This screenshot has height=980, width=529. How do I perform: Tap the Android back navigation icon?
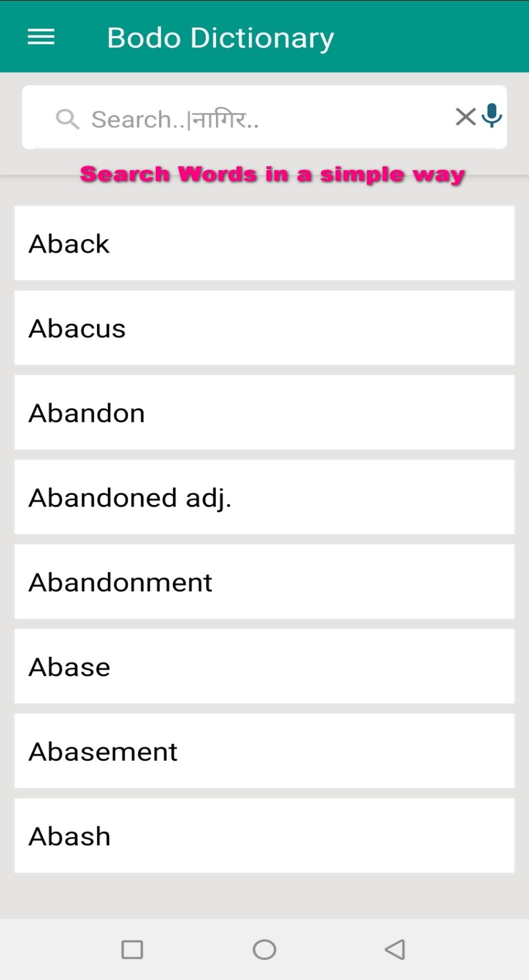(395, 949)
